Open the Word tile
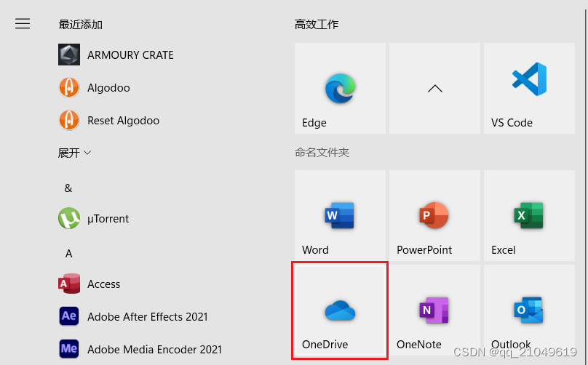 (340, 215)
